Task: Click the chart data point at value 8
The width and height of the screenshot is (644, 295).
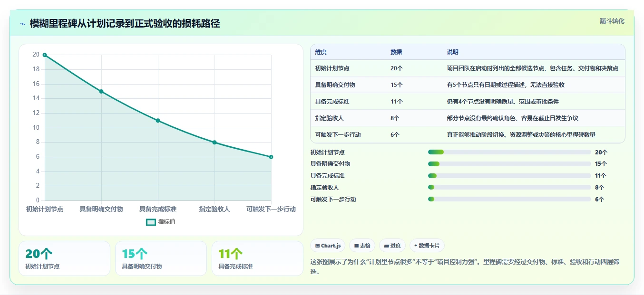Action: coord(215,143)
